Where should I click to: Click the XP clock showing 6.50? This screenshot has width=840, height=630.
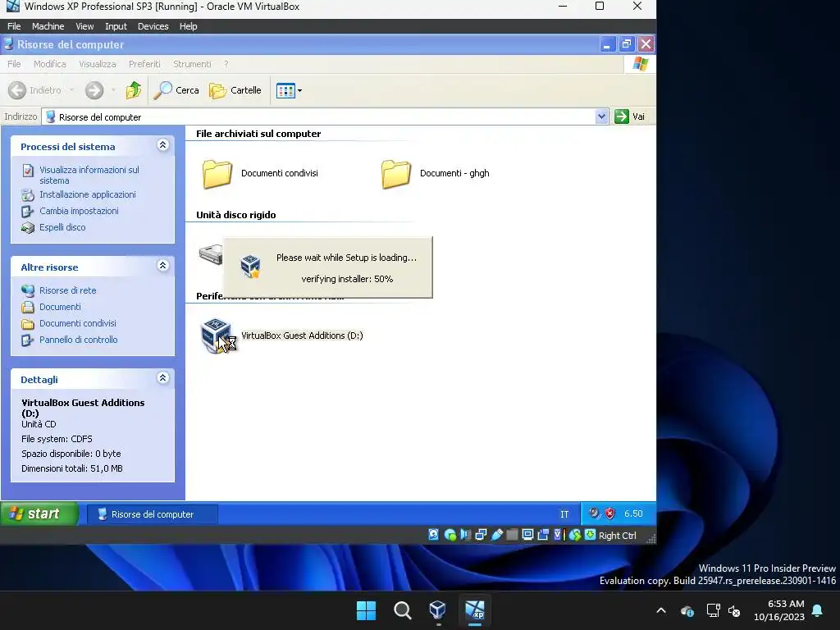(633, 514)
